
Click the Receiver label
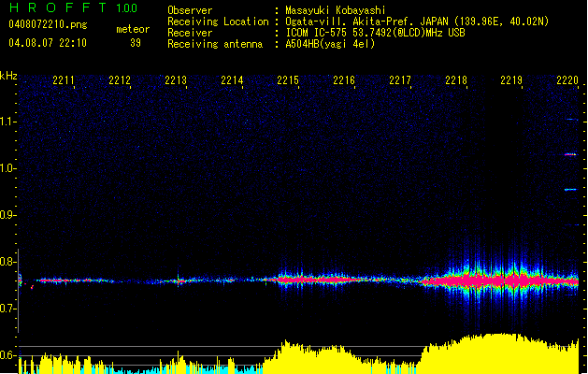coord(190,33)
